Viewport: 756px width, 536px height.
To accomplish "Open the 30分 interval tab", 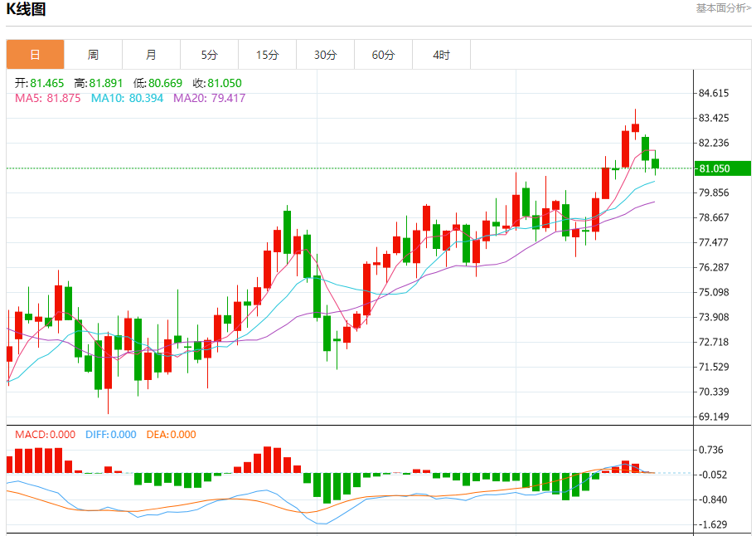I will point(326,55).
